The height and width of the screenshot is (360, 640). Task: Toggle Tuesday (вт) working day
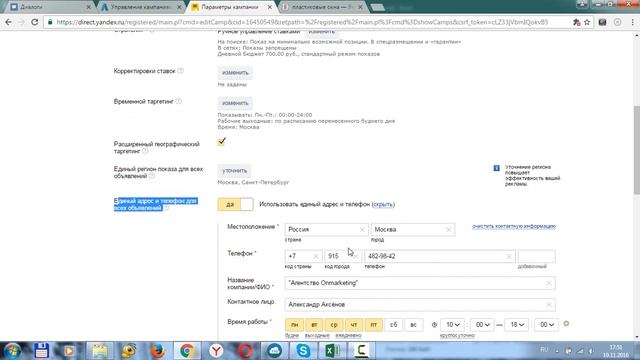point(314,325)
